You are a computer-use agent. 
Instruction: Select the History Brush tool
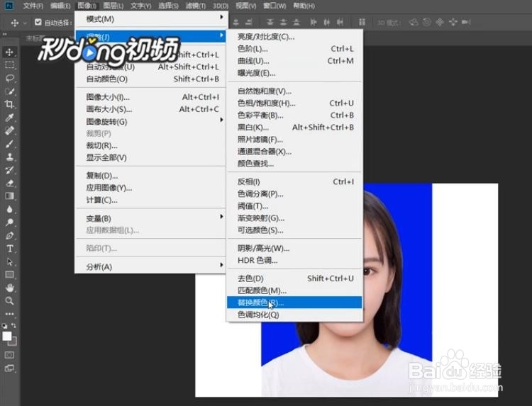9,170
